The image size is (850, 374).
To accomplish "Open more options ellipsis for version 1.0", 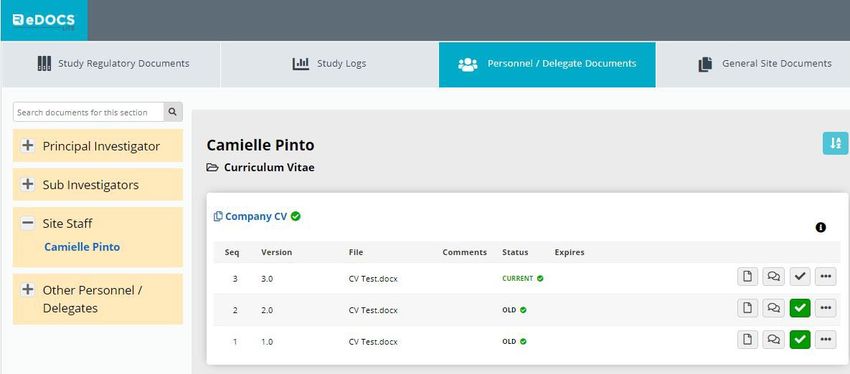I will [826, 340].
